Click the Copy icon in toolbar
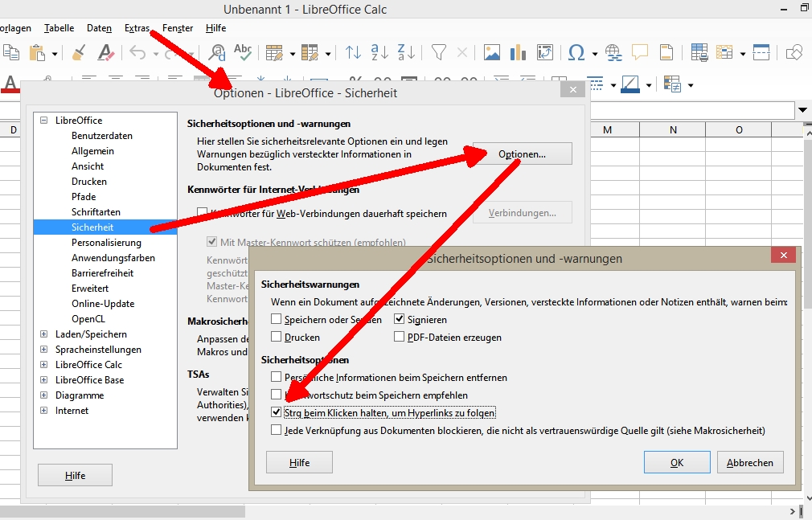This screenshot has height=520, width=812. (11, 52)
